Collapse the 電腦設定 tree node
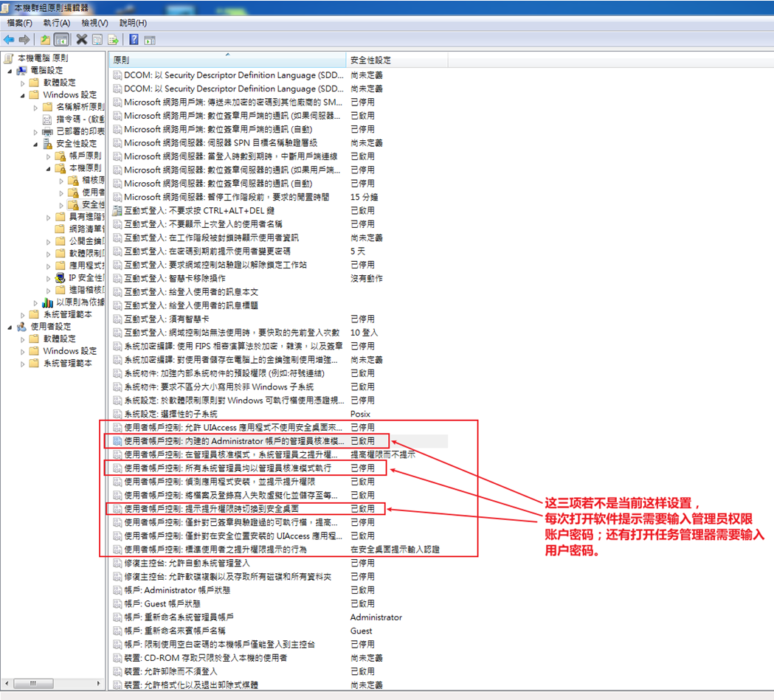The width and height of the screenshot is (774, 700). point(10,71)
